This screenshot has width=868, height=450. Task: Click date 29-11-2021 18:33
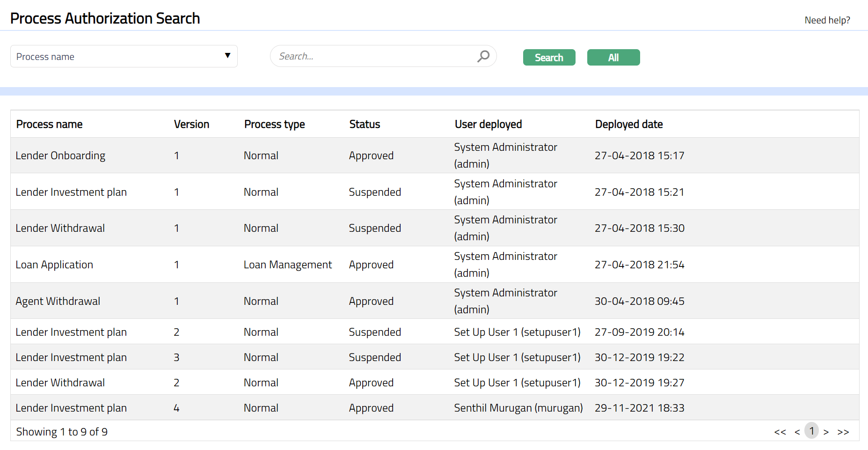(x=640, y=408)
